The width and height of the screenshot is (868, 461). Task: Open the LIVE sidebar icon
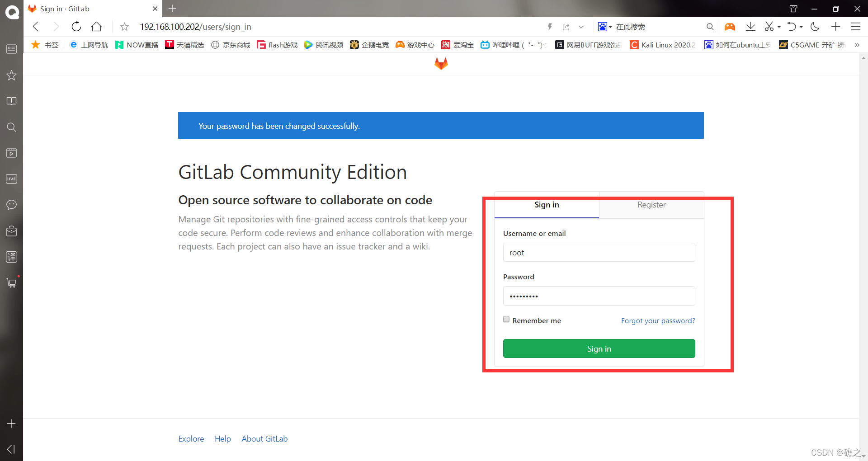pyautogui.click(x=12, y=179)
